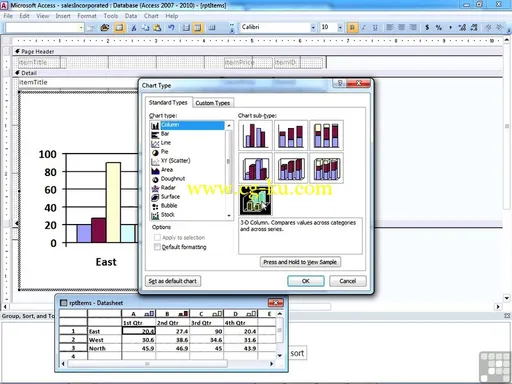Click the Paste clipboard icon
This screenshot has width=512, height=384.
coord(157,28)
